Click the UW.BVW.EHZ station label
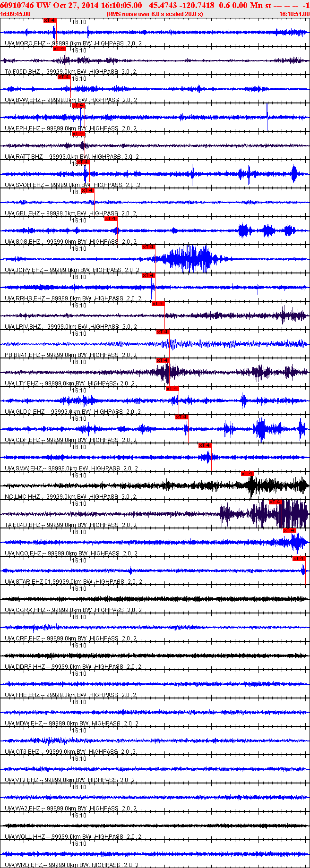The width and height of the screenshot is (310, 868). click(x=71, y=100)
